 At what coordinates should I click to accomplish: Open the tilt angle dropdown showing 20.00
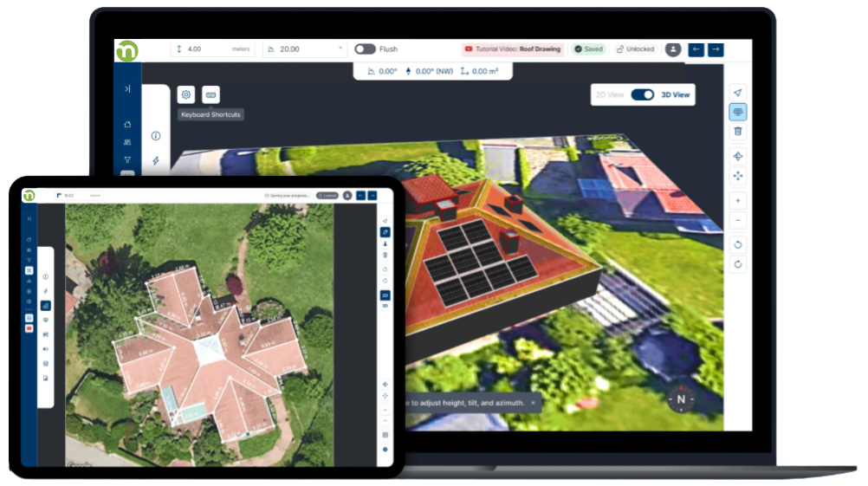(x=304, y=49)
